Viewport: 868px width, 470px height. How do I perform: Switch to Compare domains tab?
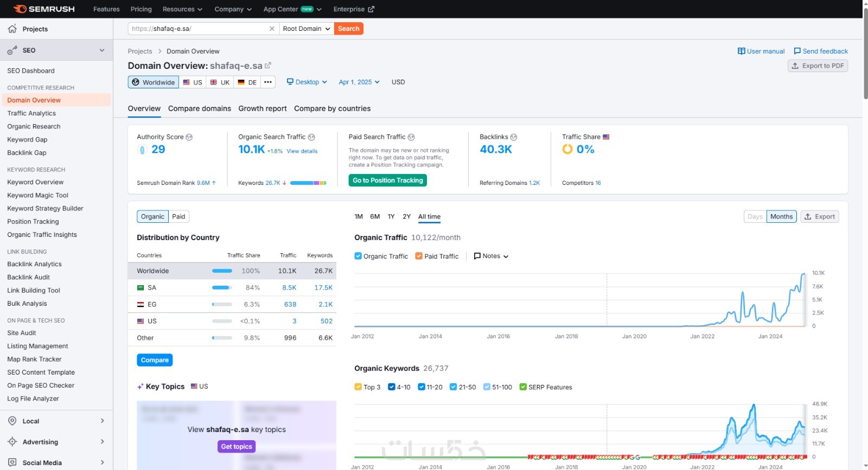[x=200, y=108]
